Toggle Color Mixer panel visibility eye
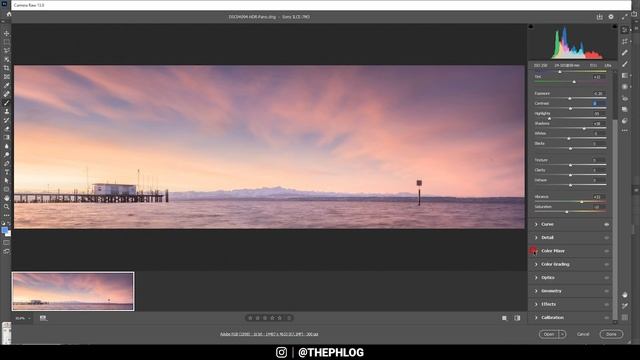Screen dimensions: 640x360 (x=607, y=251)
